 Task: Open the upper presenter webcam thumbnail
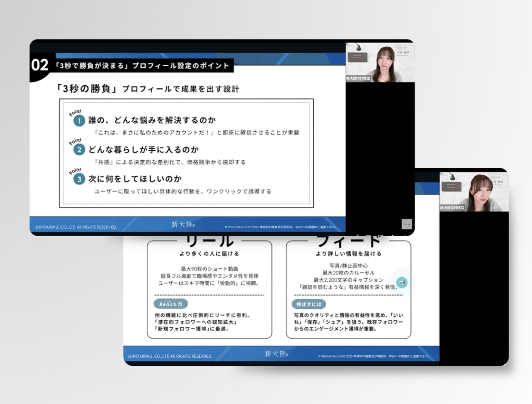coord(380,62)
